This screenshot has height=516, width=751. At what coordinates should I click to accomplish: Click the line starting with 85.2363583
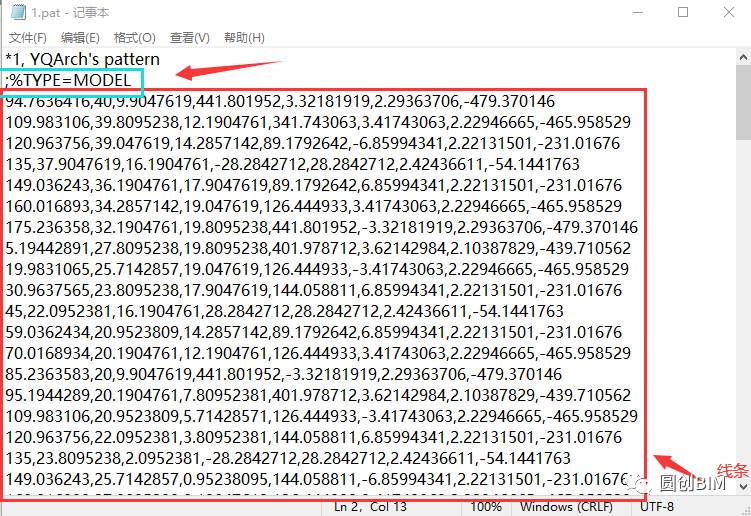coord(284,374)
